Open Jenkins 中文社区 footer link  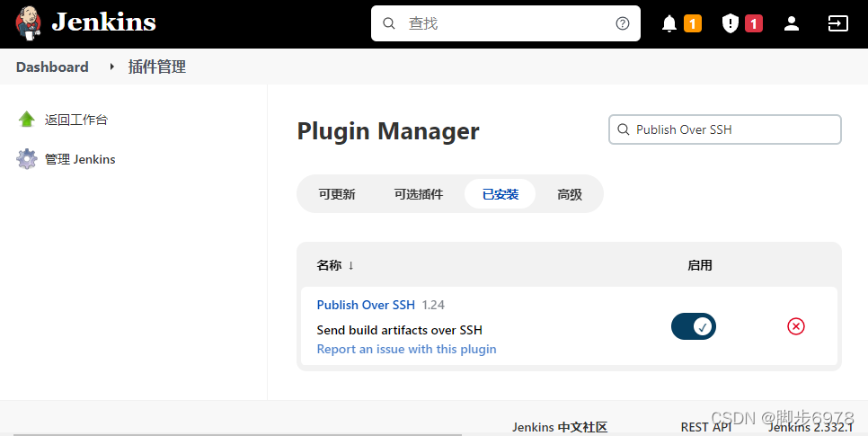[560, 427]
